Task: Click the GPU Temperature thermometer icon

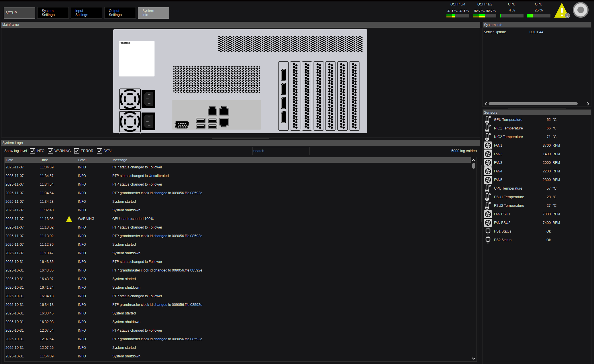Action: coord(488,120)
